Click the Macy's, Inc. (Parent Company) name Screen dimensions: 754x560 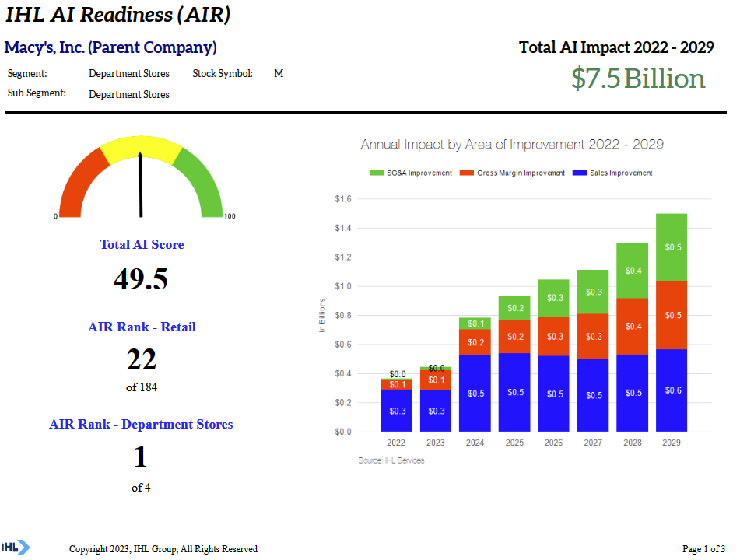tap(110, 47)
